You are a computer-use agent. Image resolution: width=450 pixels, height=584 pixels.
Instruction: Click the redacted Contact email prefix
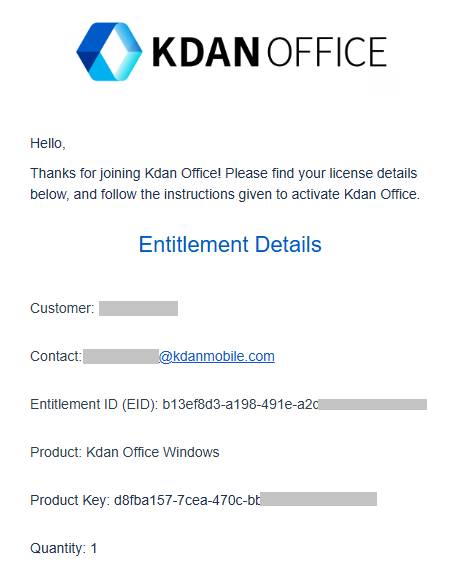pos(121,356)
